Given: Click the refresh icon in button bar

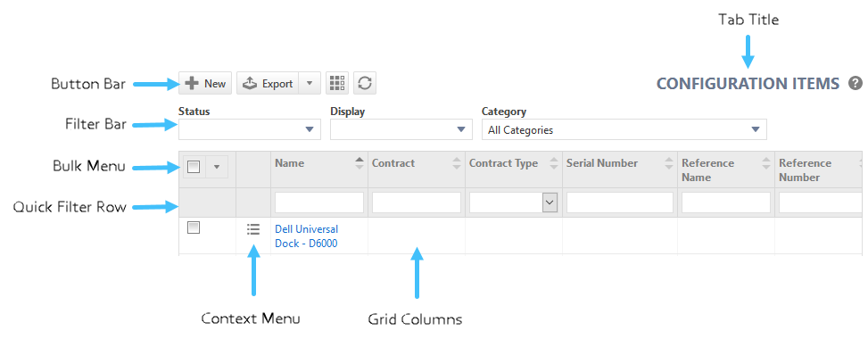Looking at the screenshot, I should 365,84.
